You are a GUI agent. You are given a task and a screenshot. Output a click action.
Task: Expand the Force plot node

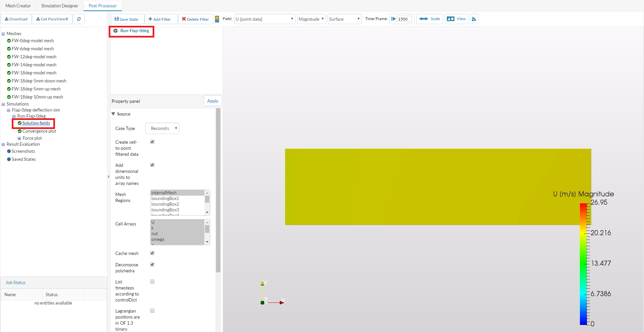click(x=19, y=138)
